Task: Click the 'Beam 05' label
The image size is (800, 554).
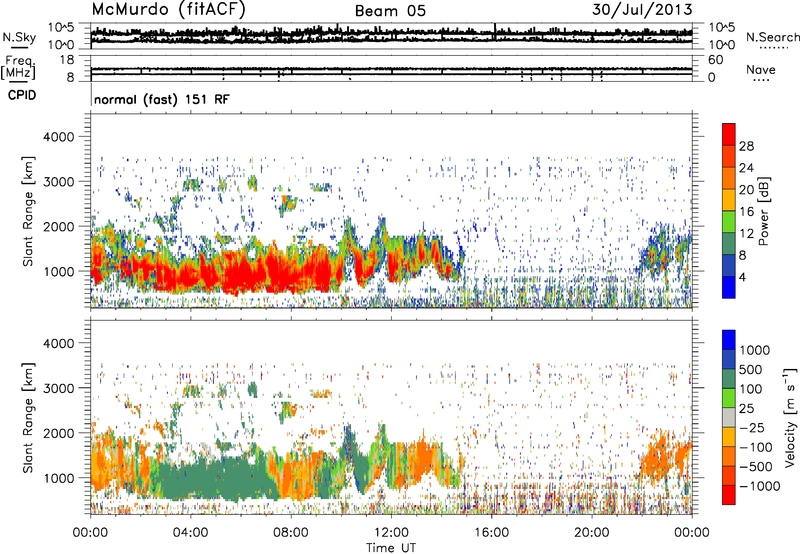Action: pos(390,11)
